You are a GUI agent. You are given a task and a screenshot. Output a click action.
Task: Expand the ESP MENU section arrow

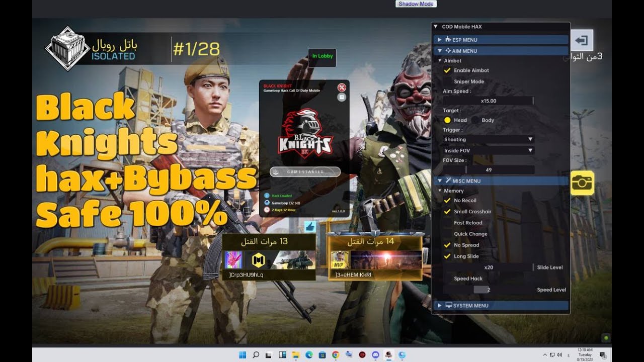click(x=440, y=40)
